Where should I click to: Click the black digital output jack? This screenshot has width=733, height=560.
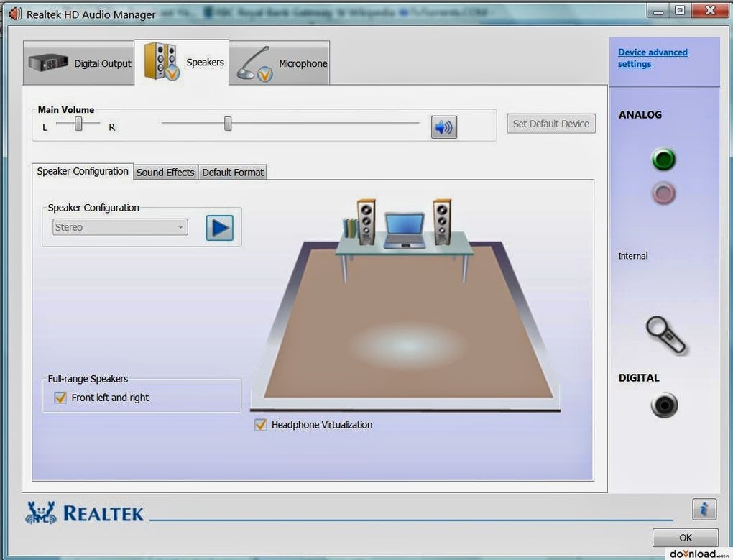tap(664, 404)
